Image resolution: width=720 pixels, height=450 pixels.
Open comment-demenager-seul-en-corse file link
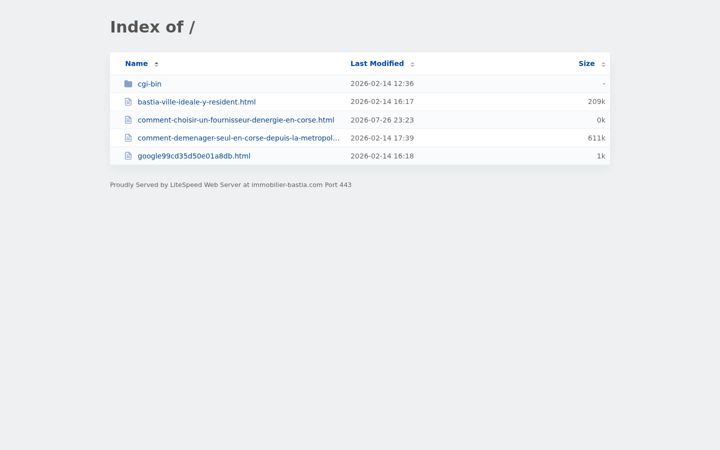point(238,138)
